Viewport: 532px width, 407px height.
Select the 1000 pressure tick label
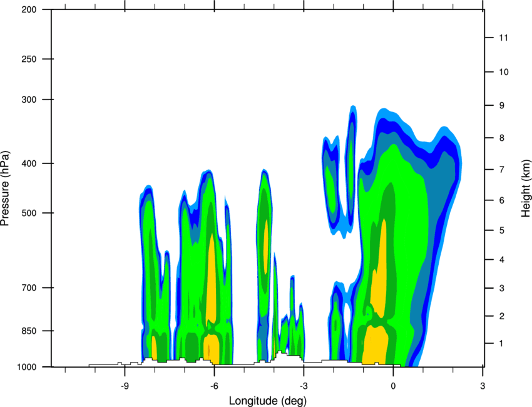(x=26, y=367)
